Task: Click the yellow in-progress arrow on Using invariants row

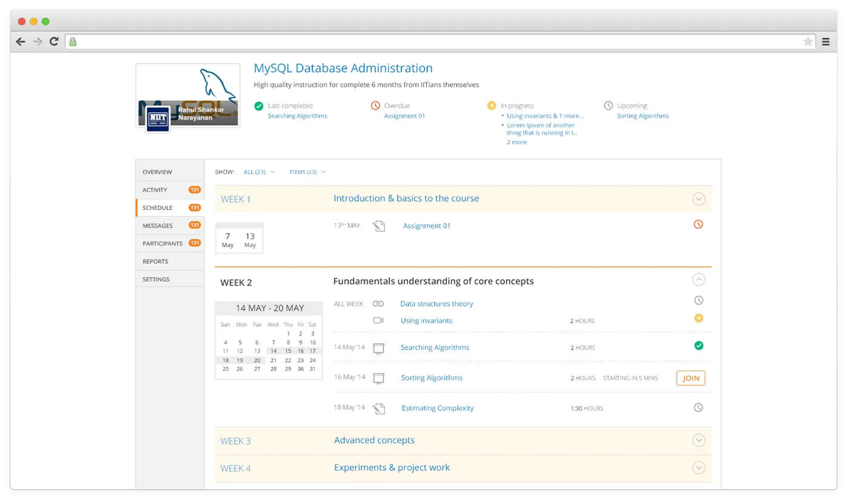Action: (x=699, y=318)
